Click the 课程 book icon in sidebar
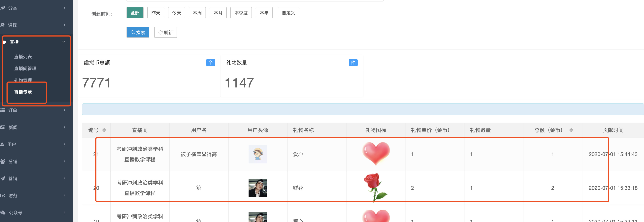The height and width of the screenshot is (222, 644). 2,25
